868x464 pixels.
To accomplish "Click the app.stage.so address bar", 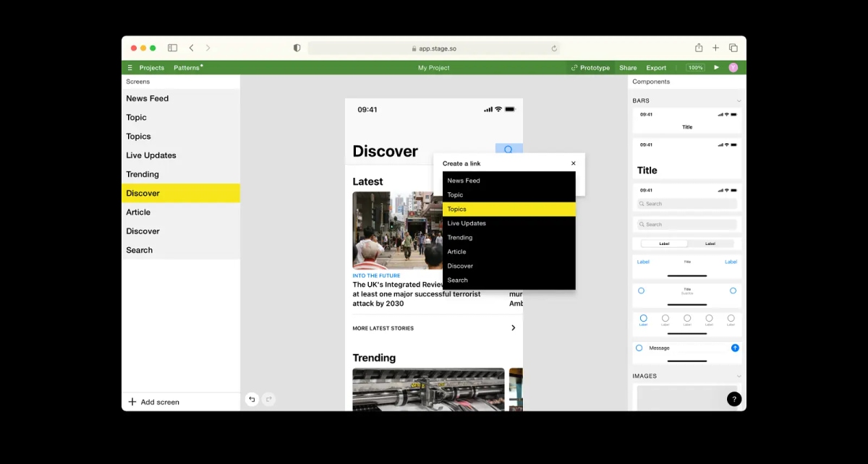I will click(434, 48).
